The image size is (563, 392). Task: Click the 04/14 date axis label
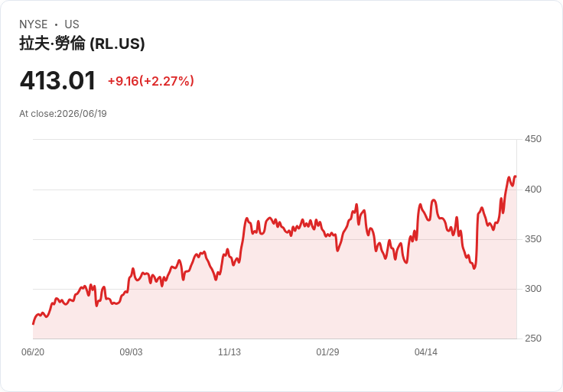(426, 352)
